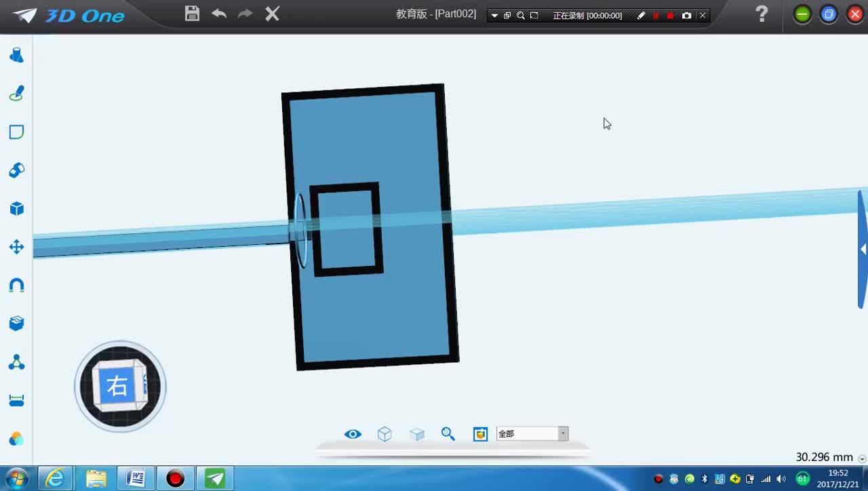Open the Windows Start menu
This screenshot has width=868, height=491.
pyautogui.click(x=16, y=479)
